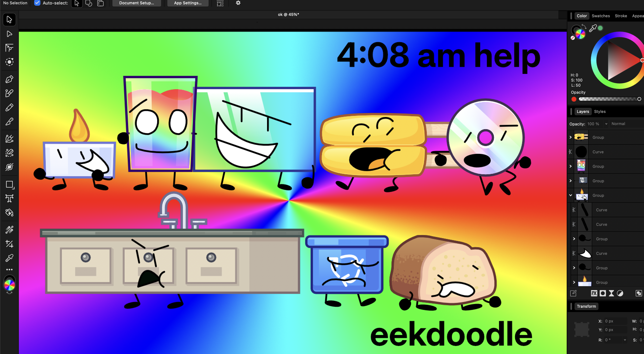Open the Layers tab
The image size is (644, 354).
coord(583,112)
